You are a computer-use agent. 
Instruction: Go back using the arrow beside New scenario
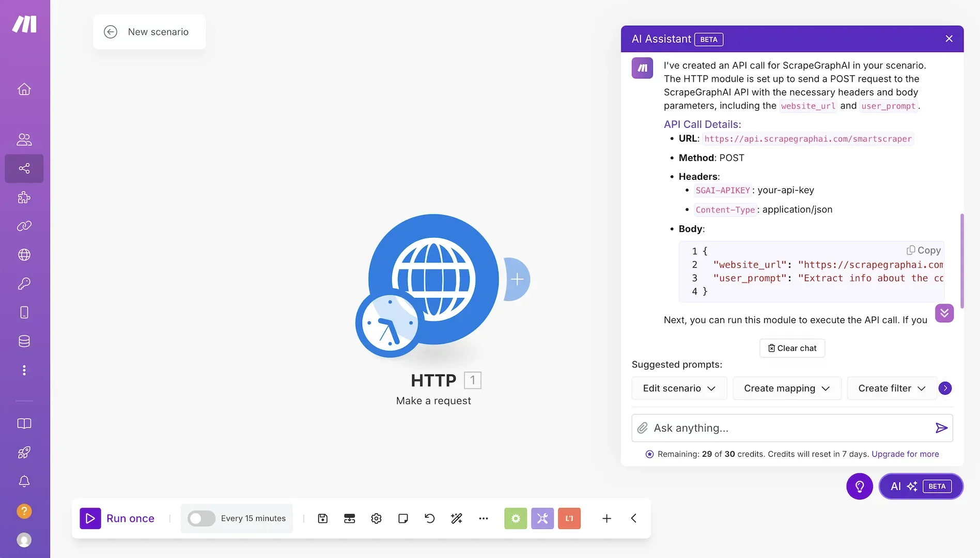(111, 32)
